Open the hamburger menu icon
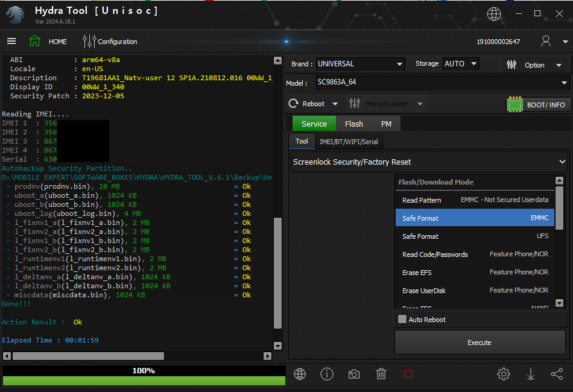Screen dimensions: 573x392 pos(11,41)
